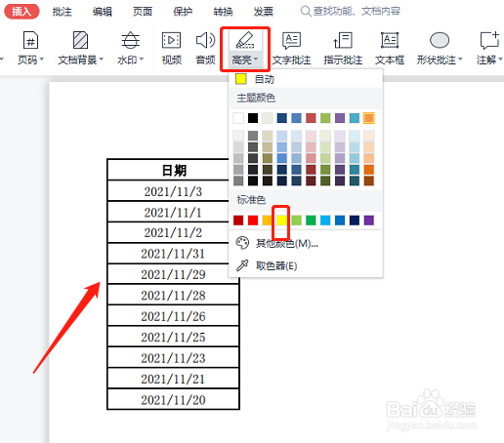Open the 高亮 color dropdown arrow

256,60
